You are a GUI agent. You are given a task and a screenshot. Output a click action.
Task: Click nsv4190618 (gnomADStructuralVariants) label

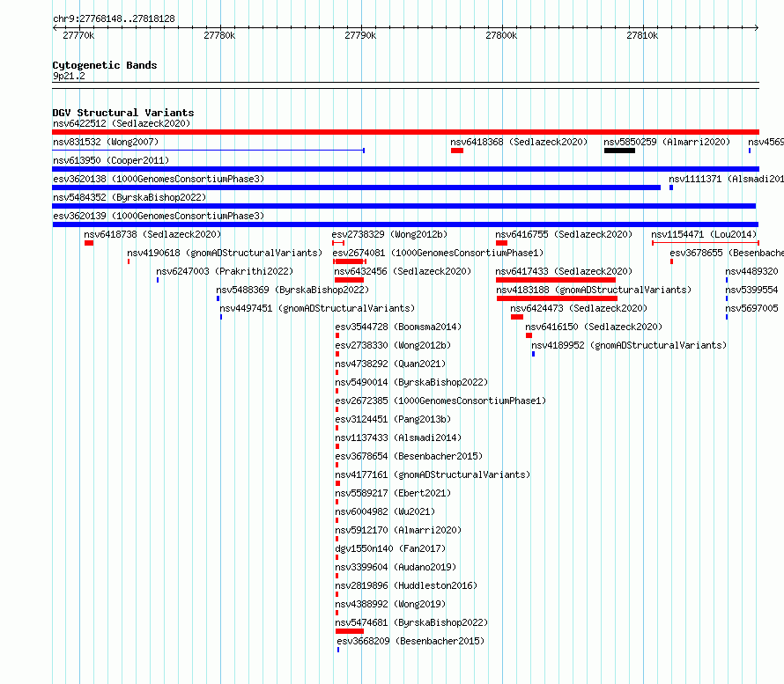point(225,253)
